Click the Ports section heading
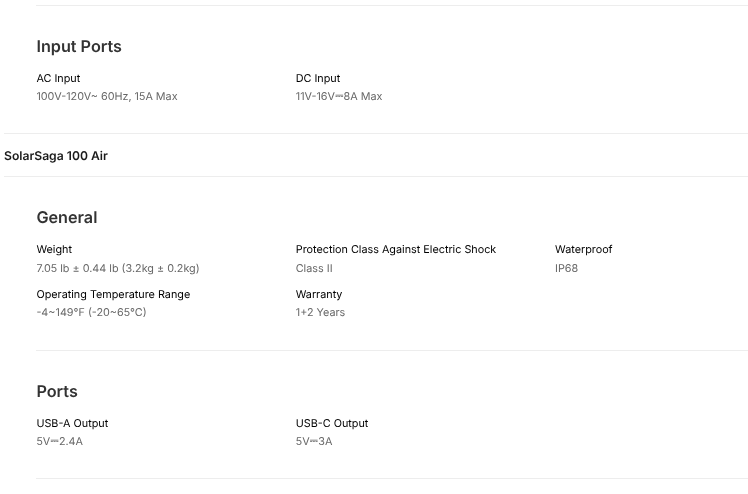The width and height of the screenshot is (748, 494). pos(57,392)
